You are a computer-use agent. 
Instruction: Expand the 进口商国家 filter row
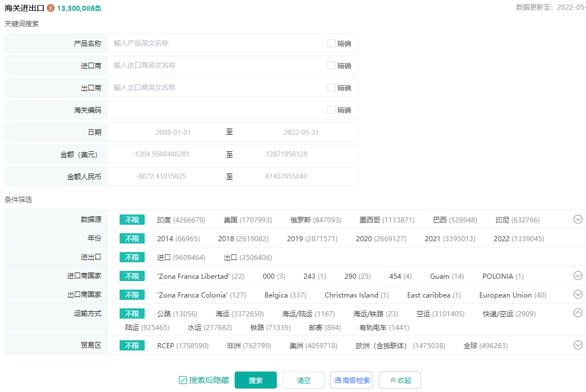[577, 276]
